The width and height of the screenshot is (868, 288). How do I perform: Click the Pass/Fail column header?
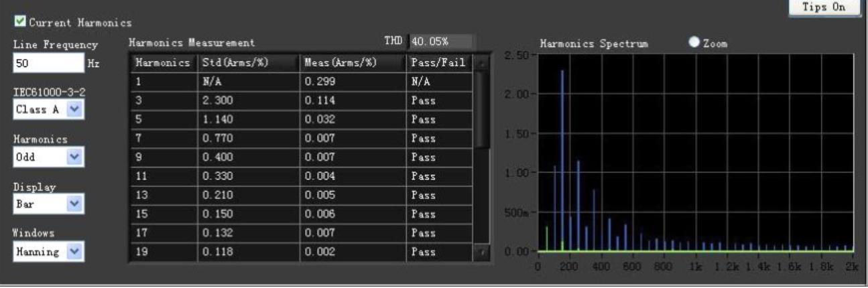(x=439, y=62)
